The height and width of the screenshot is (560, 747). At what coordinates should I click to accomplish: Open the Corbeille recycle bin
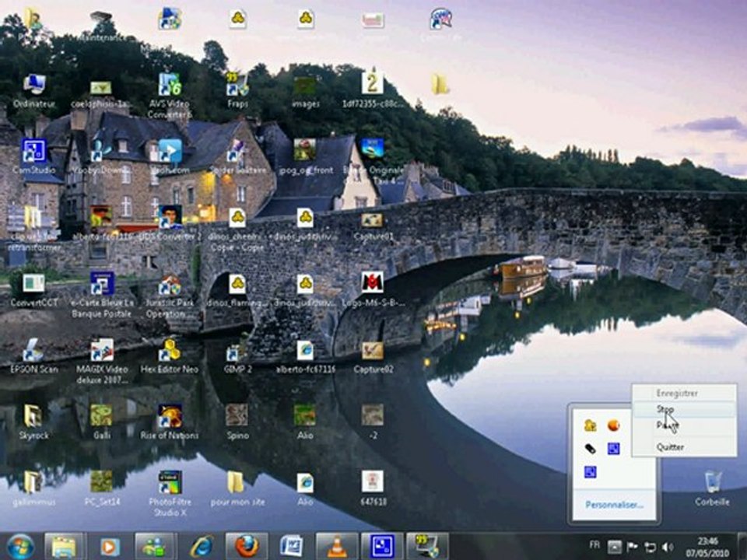tap(712, 484)
